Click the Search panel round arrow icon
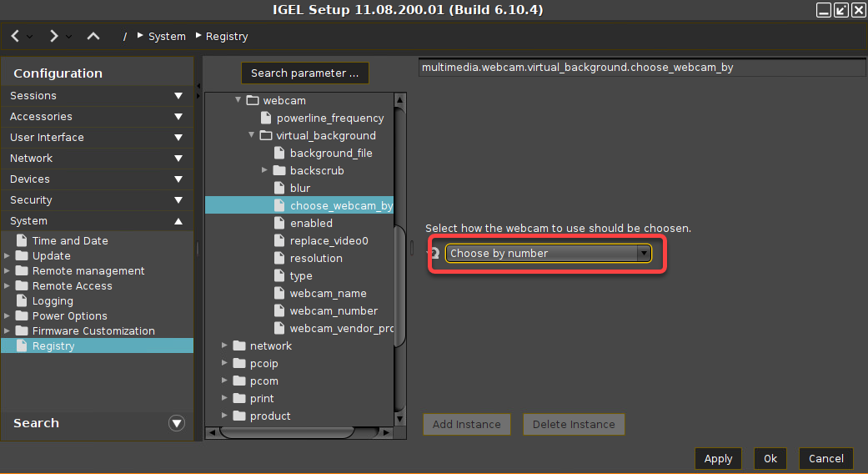Screen dimensions: 868x474 [x=176, y=423]
